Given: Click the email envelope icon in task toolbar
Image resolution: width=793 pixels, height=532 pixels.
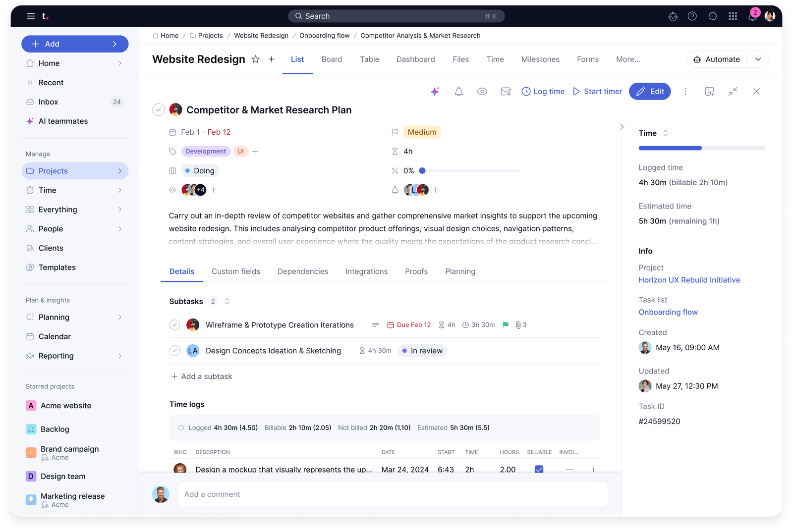Looking at the screenshot, I should coord(506,92).
